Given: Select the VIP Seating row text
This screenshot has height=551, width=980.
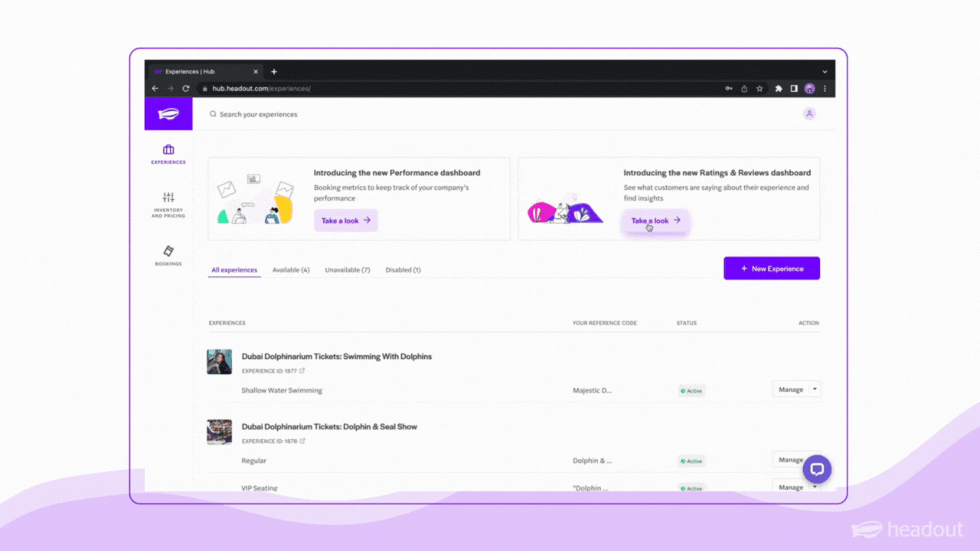Looking at the screenshot, I should pos(260,488).
